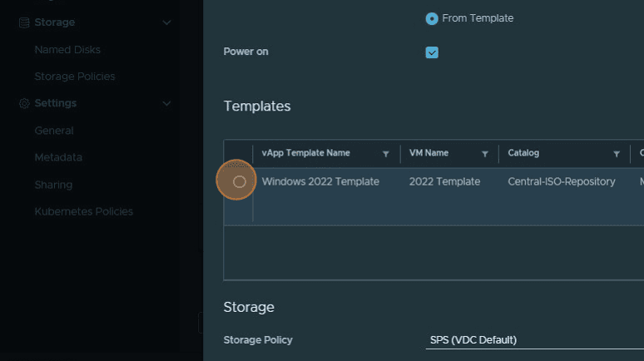This screenshot has height=361, width=644.
Task: Filter the VM Name column
Action: click(484, 154)
